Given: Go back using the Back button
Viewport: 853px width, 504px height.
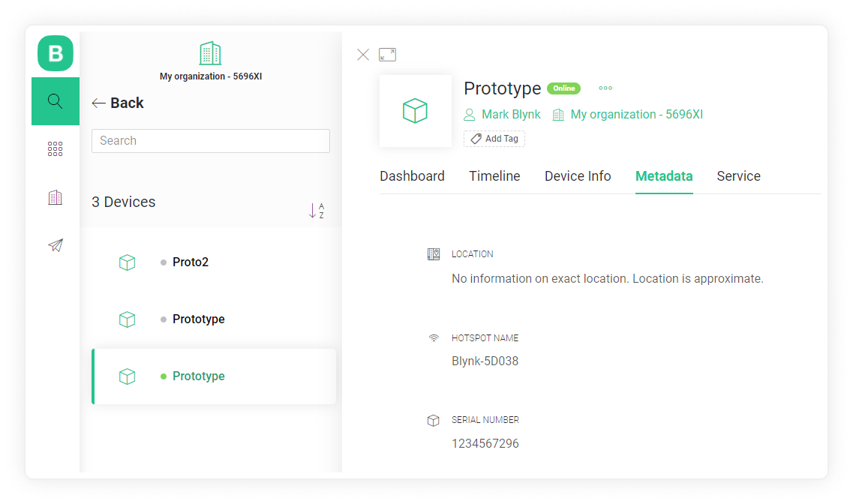Looking at the screenshot, I should (118, 103).
